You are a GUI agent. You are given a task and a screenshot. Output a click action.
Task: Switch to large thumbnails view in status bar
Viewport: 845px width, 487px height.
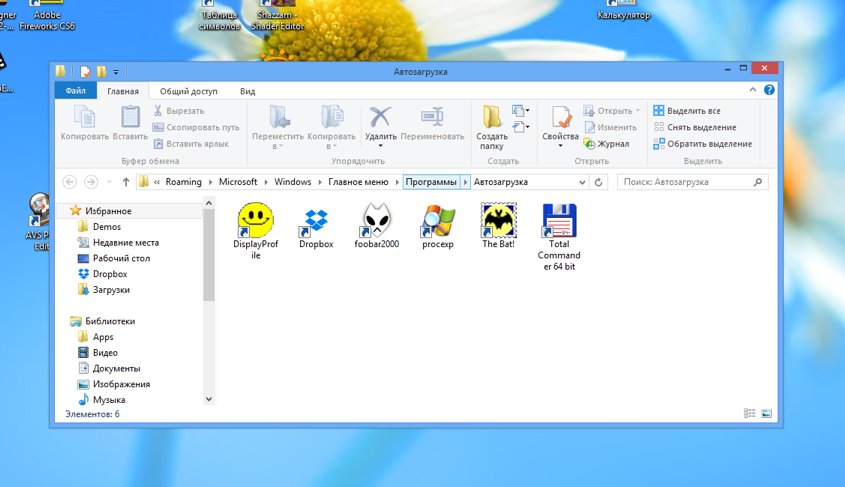pos(766,413)
